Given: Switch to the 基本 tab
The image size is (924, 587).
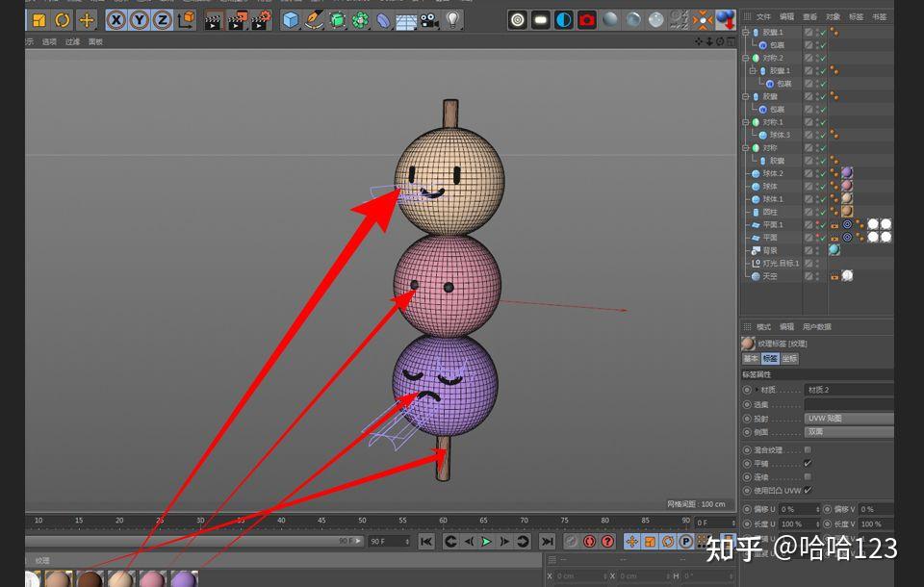Looking at the screenshot, I should 750,358.
